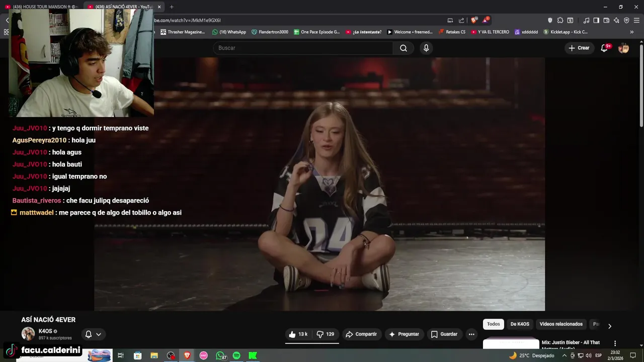644x362 pixels.
Task: Show hidden bookmarks with double chevron
Action: click(x=631, y=32)
